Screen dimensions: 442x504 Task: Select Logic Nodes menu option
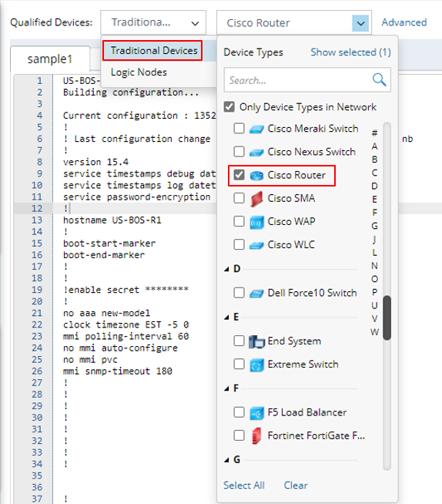139,72
